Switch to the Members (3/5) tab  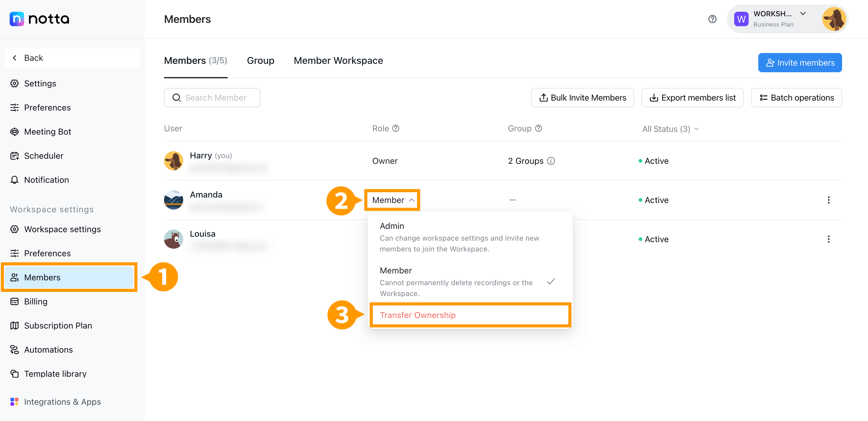tap(195, 61)
